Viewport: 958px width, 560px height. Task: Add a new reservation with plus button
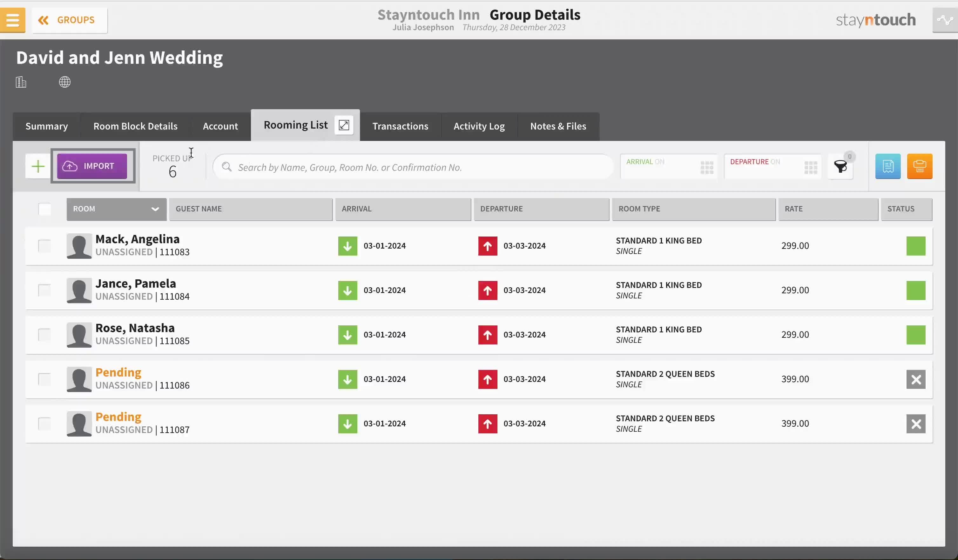coord(38,166)
